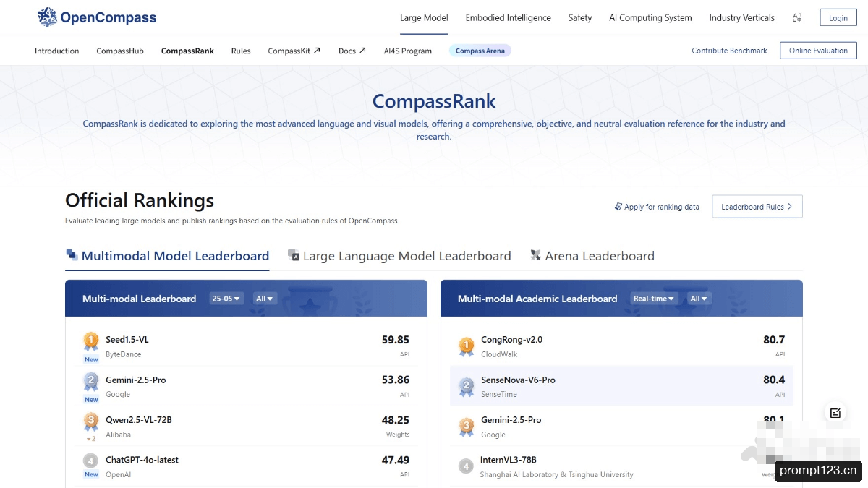Click the silver medal icon beside SenseNova-V6-Pro
This screenshot has height=488, width=868.
467,387
